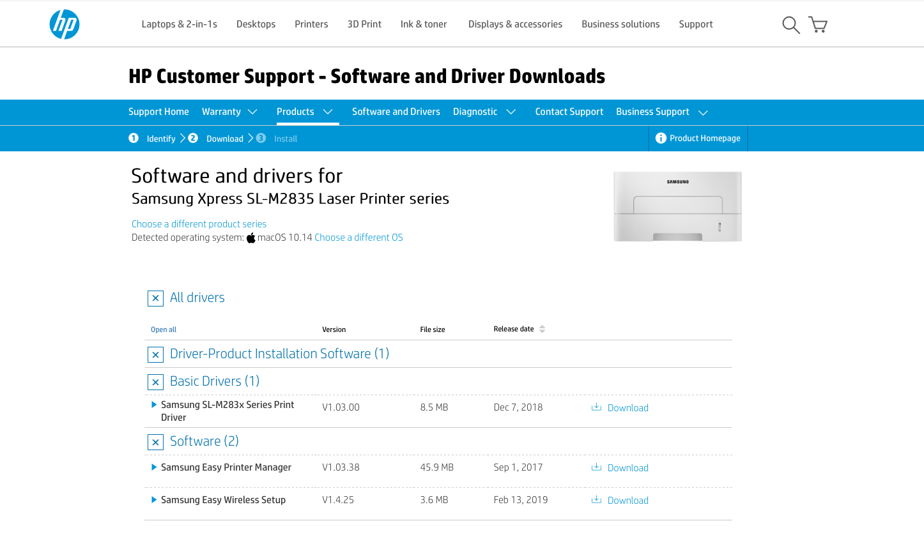Screen dimensions: 924x560
Task: Open the shopping cart icon
Action: (818, 24)
